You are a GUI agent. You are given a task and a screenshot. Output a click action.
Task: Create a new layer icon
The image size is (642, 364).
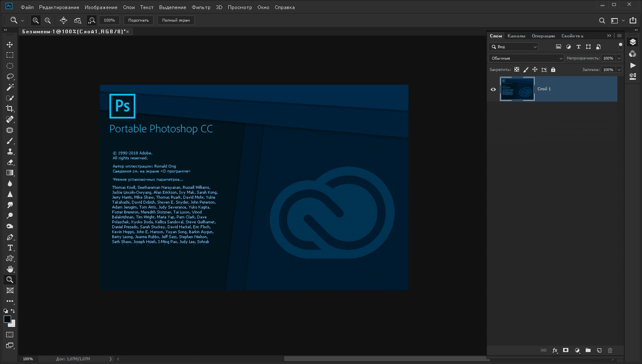coord(599,350)
